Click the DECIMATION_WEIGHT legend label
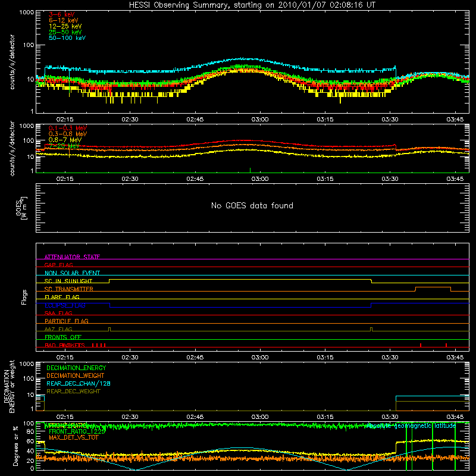This screenshot has width=476, height=476. click(76, 375)
